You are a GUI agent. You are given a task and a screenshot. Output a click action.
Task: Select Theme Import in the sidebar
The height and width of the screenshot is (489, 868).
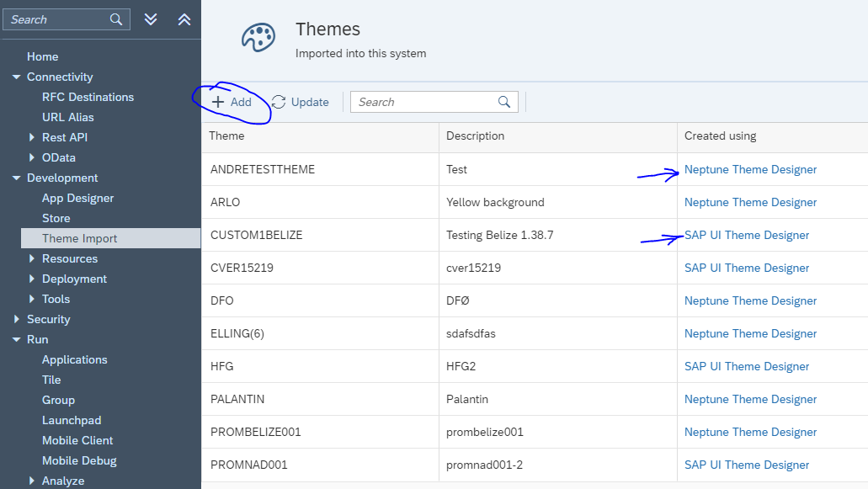point(111,238)
